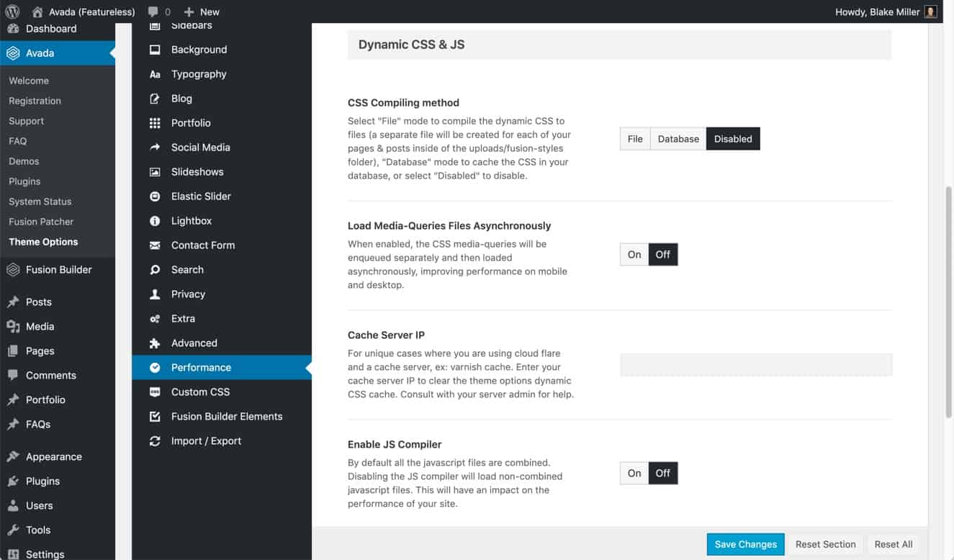The image size is (954, 560).
Task: Open the FAQ link under Avada
Action: [17, 141]
